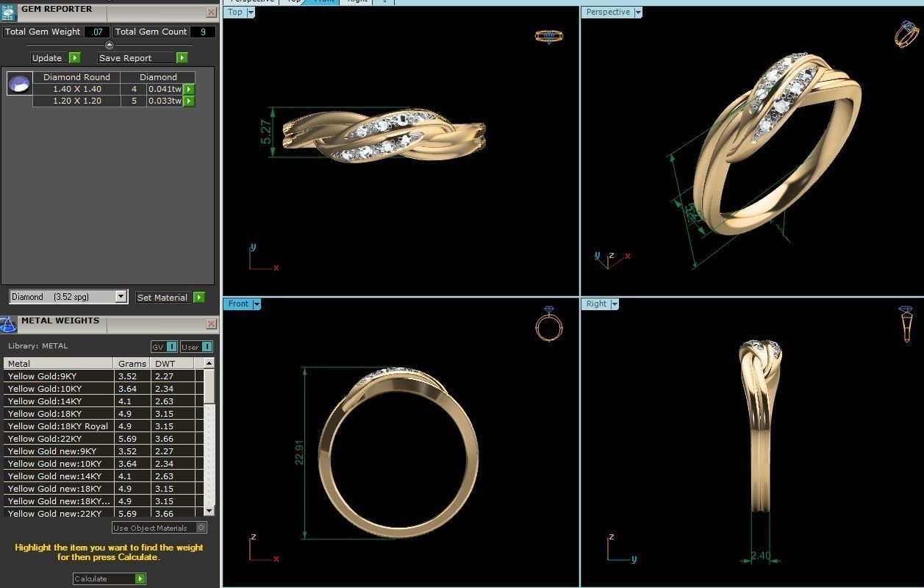
Task: Select the Yellow Gold new:18KY row
Action: point(104,489)
